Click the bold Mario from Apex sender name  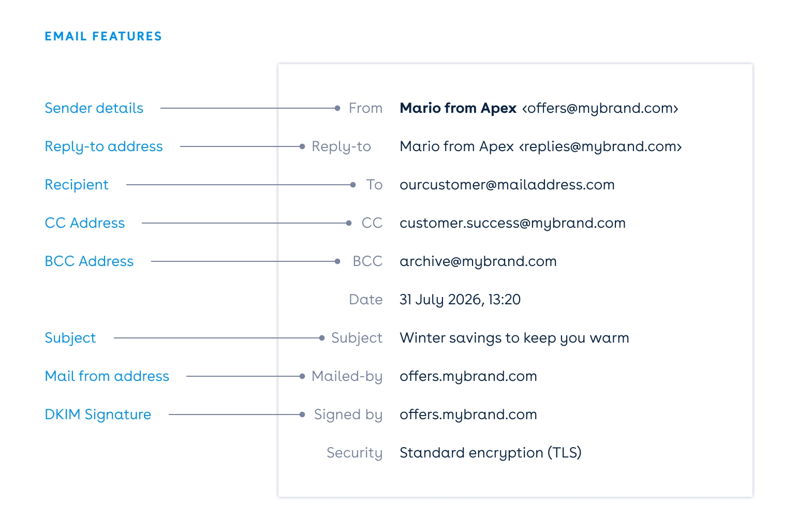point(458,108)
